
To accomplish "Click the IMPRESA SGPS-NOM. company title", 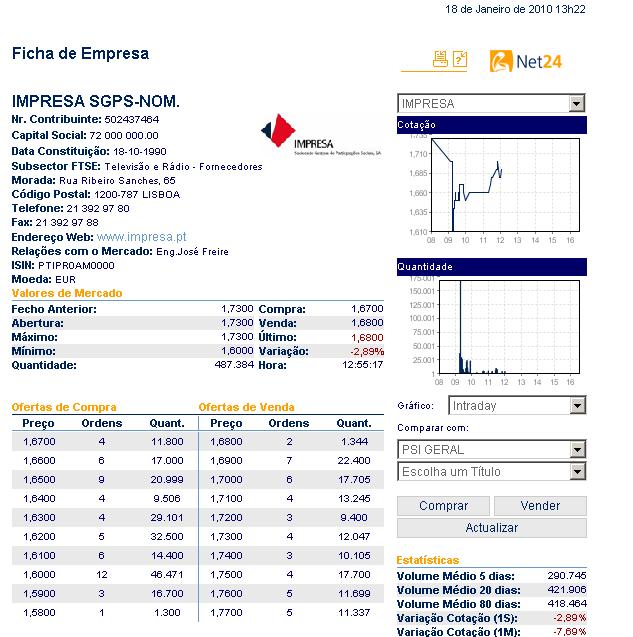I will coord(96,101).
